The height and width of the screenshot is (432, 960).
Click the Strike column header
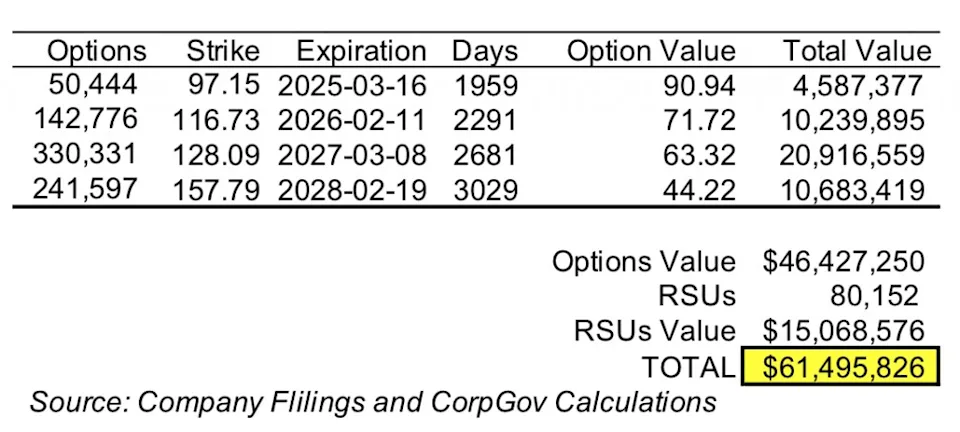(223, 51)
